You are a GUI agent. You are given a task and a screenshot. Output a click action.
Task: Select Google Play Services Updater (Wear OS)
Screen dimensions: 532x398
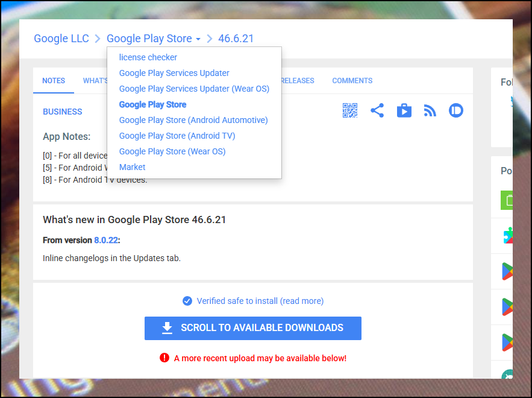click(x=194, y=89)
